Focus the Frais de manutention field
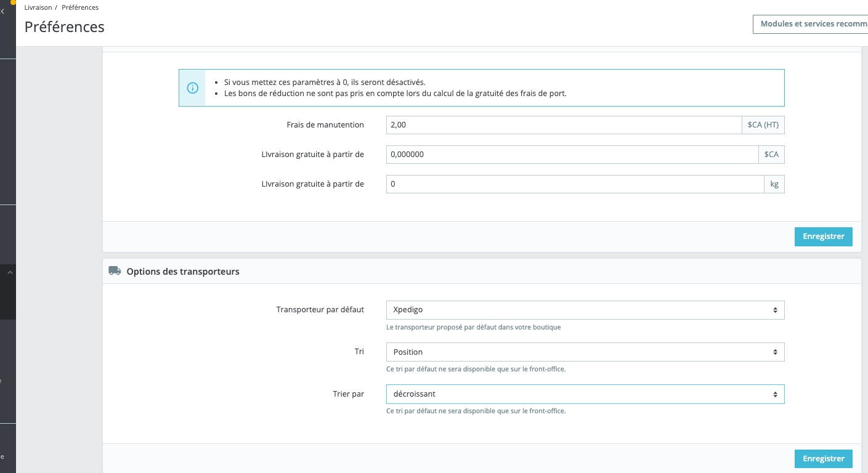The width and height of the screenshot is (868, 473). click(x=564, y=125)
